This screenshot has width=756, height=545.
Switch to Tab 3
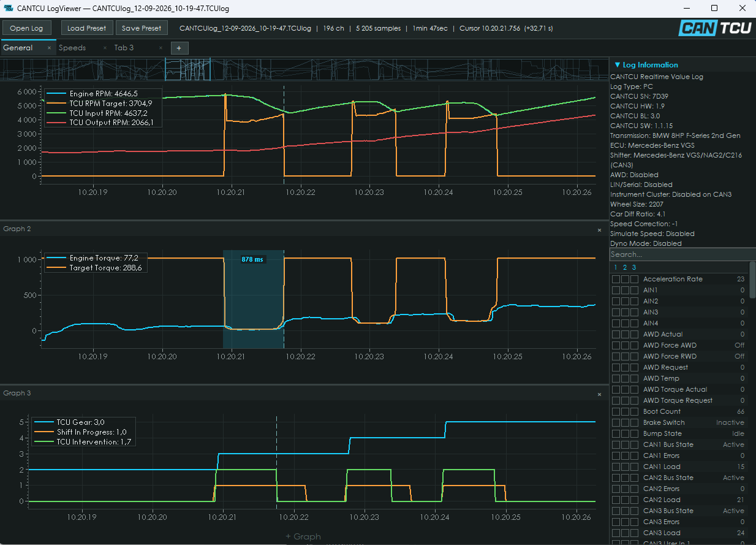pyautogui.click(x=124, y=48)
